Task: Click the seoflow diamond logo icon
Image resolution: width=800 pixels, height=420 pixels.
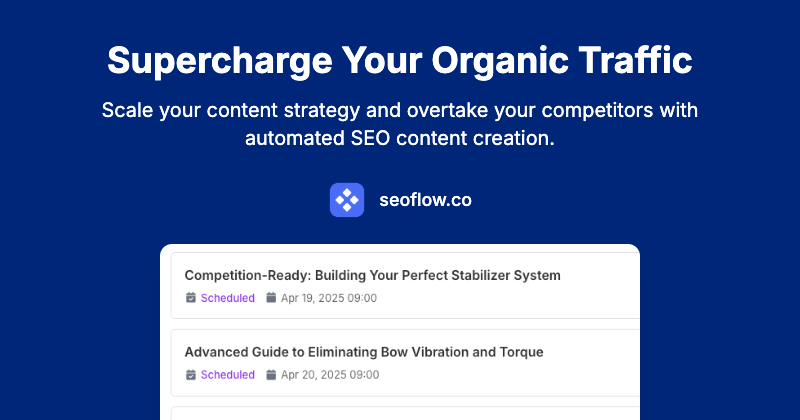Action: pos(347,200)
